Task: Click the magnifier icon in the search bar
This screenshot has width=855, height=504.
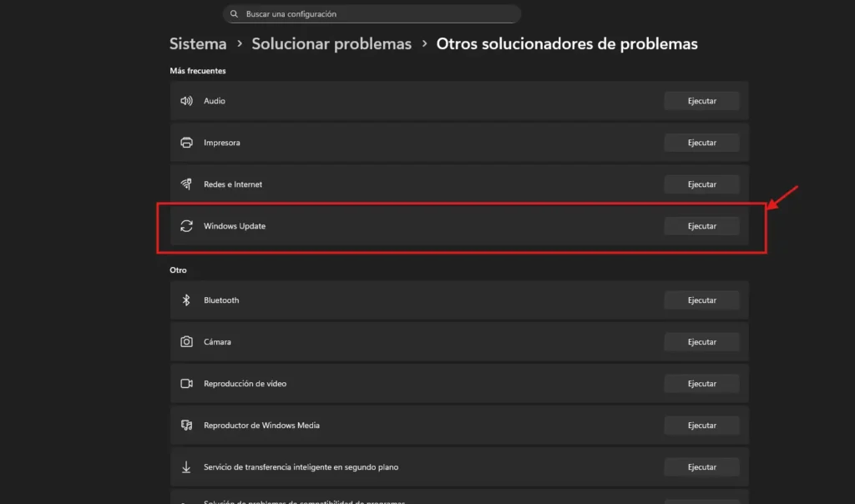Action: pos(232,13)
